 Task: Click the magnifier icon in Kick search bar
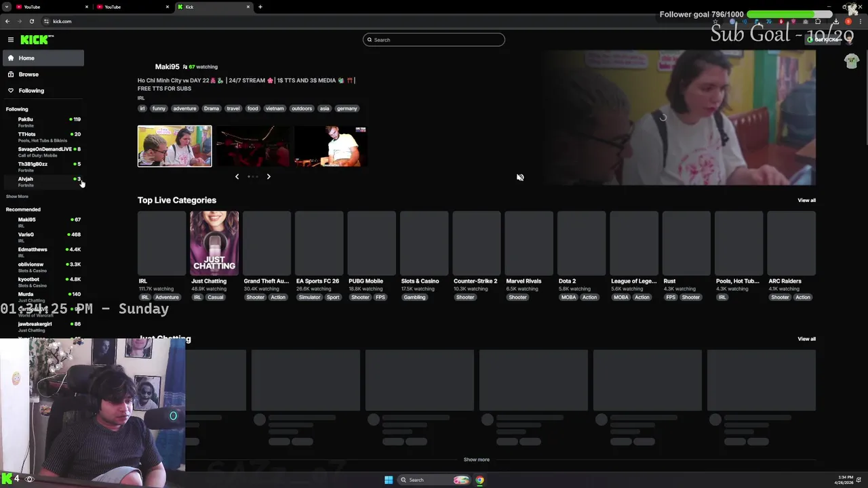coord(370,40)
